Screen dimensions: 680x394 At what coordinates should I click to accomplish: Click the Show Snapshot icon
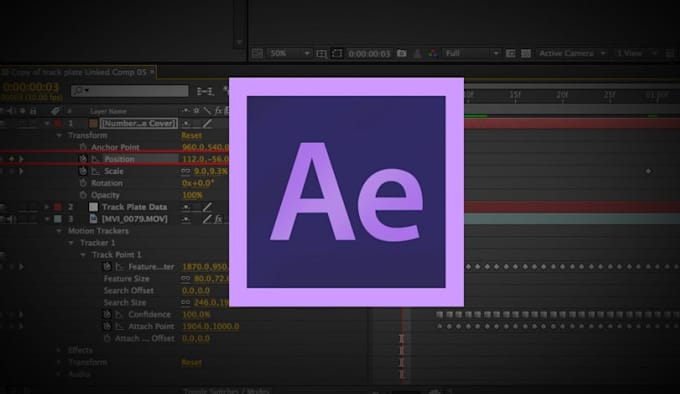click(417, 54)
